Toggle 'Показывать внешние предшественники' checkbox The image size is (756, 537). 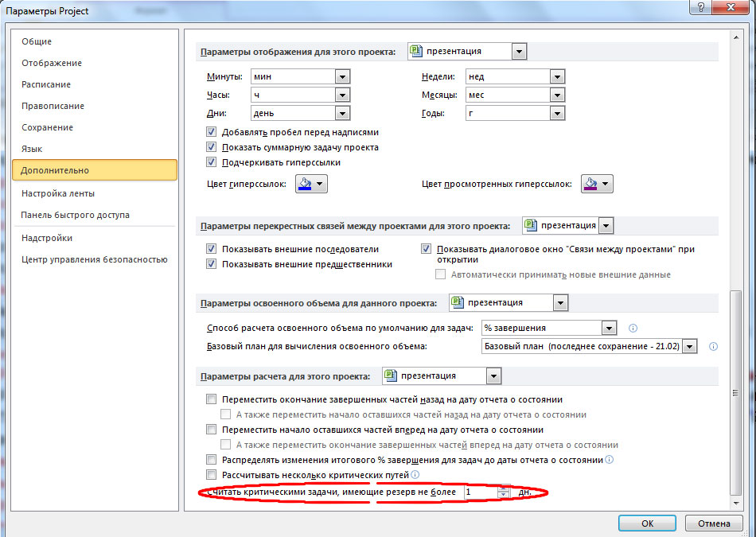coord(211,264)
